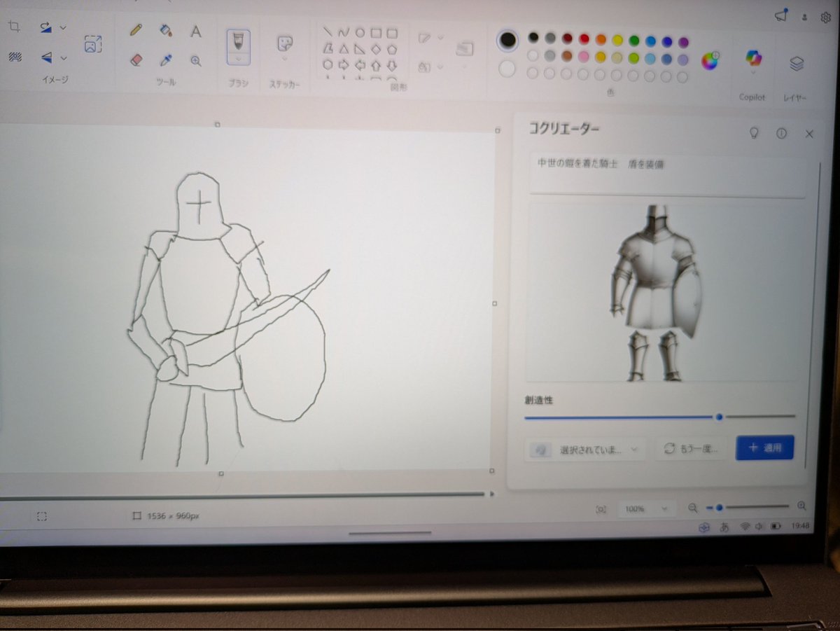Pick the pink color swatch
Viewport: 840px width, 631px height.
pos(583,57)
